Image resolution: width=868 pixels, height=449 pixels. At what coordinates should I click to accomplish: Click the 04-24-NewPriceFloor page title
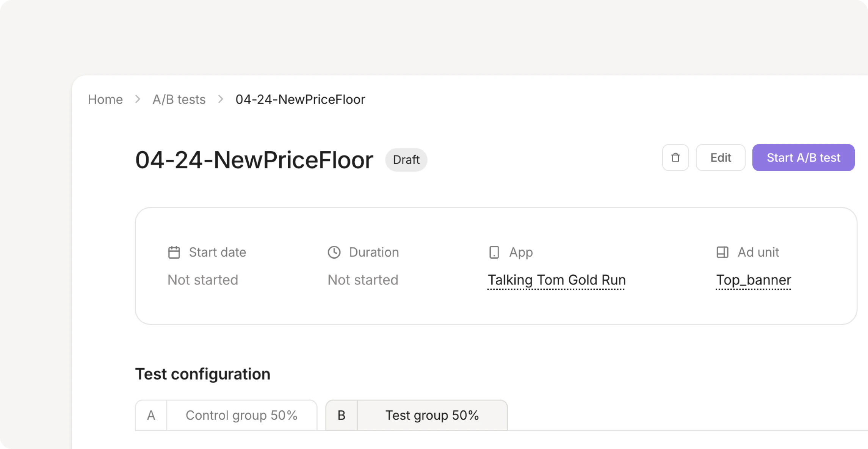[x=254, y=160]
